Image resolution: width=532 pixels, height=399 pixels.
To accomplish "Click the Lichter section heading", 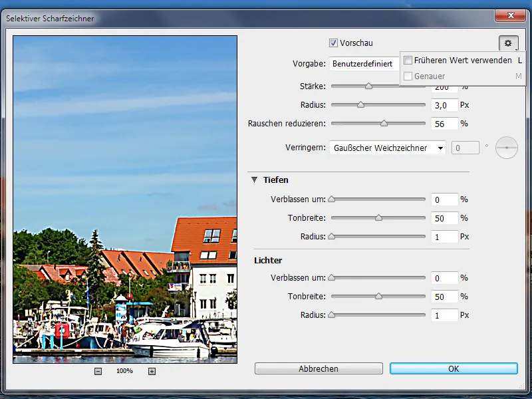I will (x=268, y=260).
